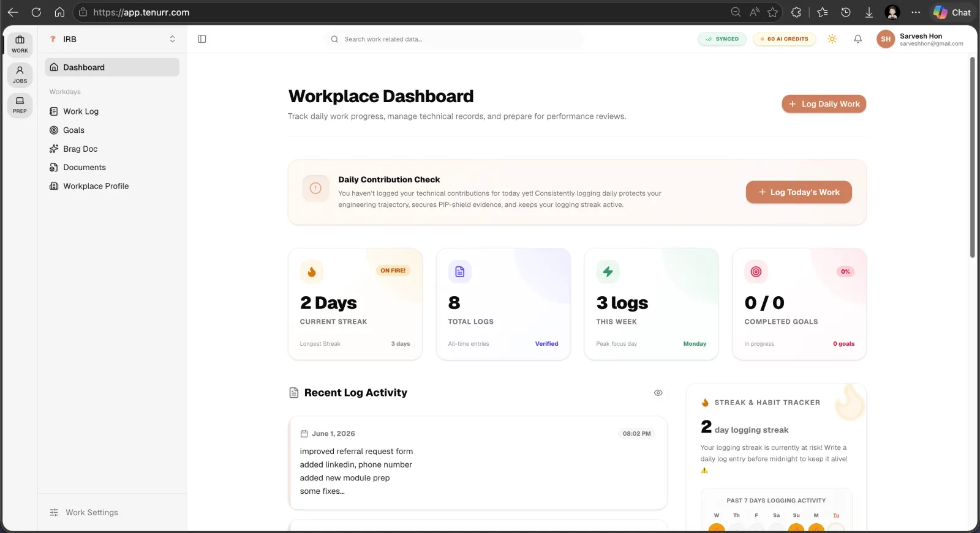Viewport: 980px width, 533px height.
Task: Open notifications bell
Action: point(858,39)
